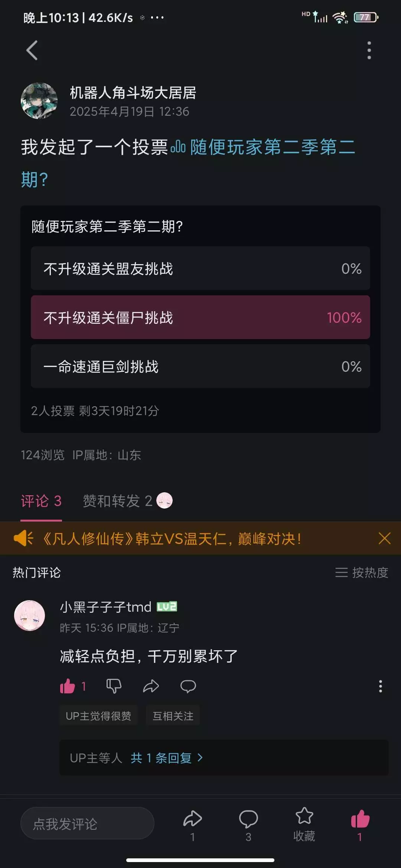Select the 不升级通关僵尸挑战 100% poll bar
401x868 pixels.
pos(200,318)
